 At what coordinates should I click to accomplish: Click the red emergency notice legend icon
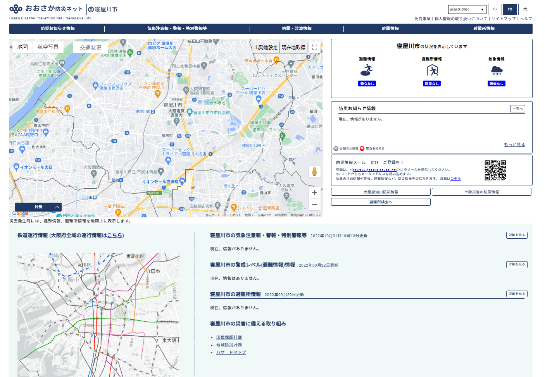tap(362, 148)
